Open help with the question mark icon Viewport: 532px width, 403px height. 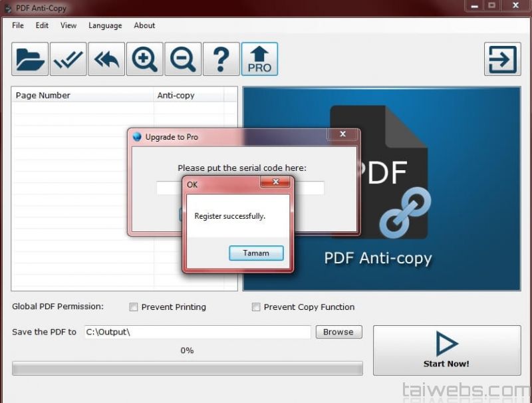[x=221, y=60]
